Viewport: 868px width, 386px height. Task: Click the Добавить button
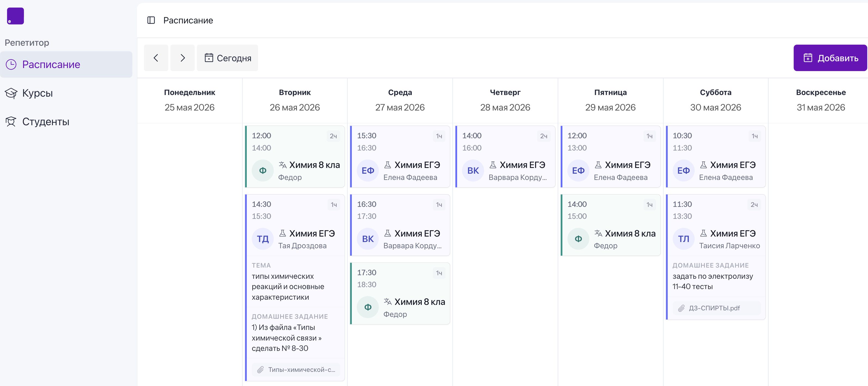coord(830,58)
